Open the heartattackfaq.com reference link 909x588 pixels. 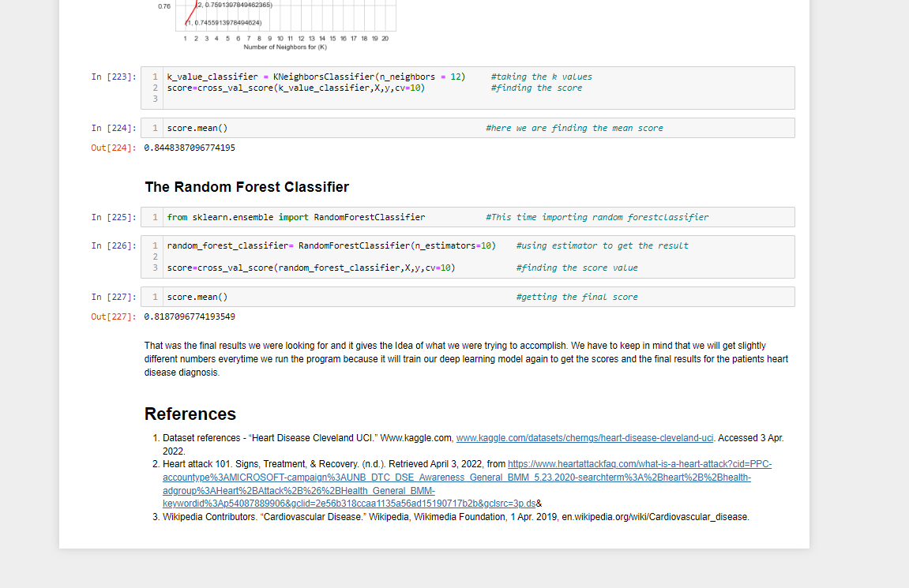click(467, 484)
